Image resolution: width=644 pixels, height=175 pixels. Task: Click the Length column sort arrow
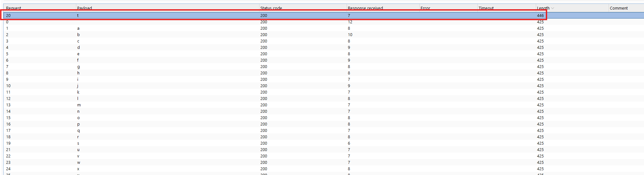tap(553, 8)
